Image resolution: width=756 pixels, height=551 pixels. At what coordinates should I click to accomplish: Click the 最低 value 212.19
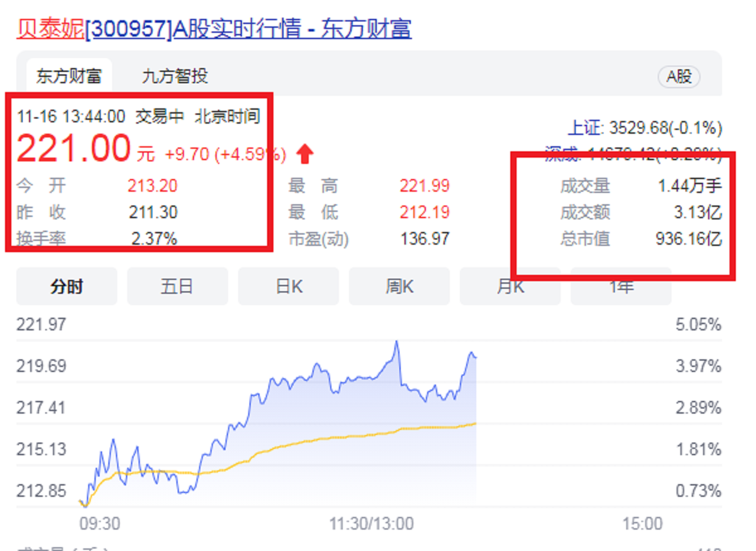pos(425,212)
